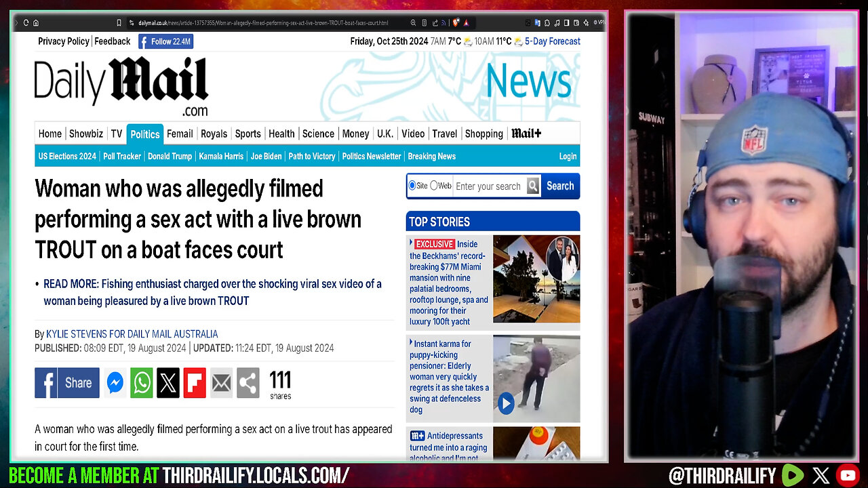868x488 pixels.
Task: Open the Breaking News sub-menu link
Action: tap(431, 156)
